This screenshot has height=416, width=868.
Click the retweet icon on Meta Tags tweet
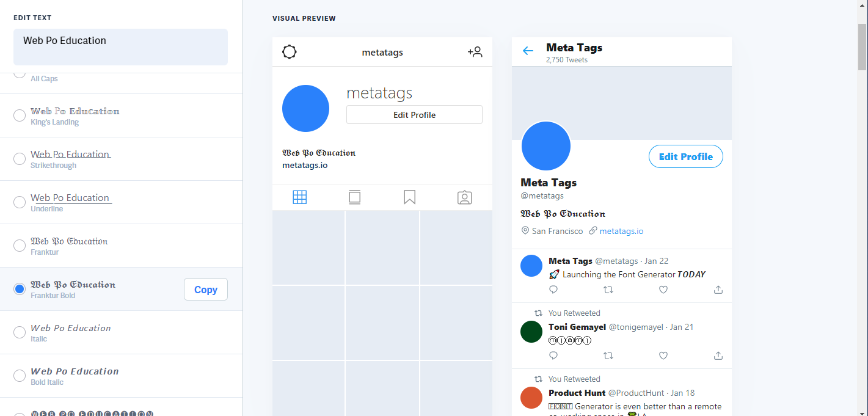tap(608, 290)
